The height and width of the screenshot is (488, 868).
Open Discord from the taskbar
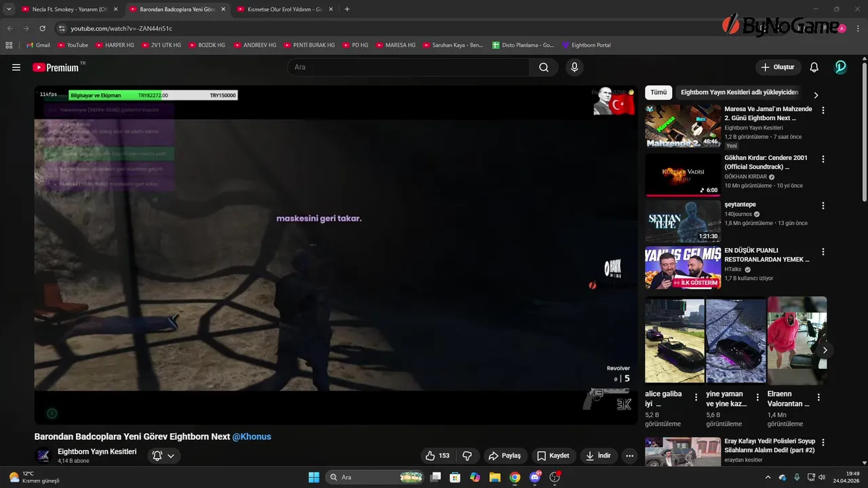coord(536,477)
